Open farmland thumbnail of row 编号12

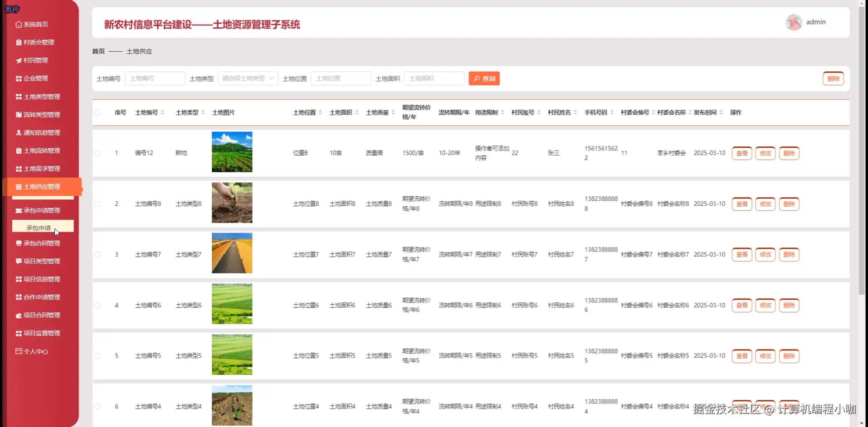(232, 152)
